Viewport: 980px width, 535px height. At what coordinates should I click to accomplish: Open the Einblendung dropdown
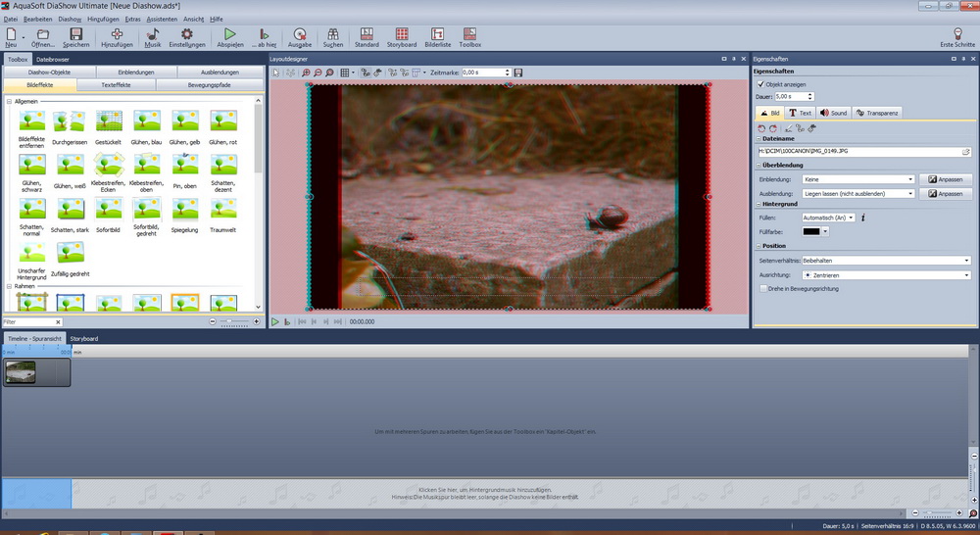click(857, 179)
